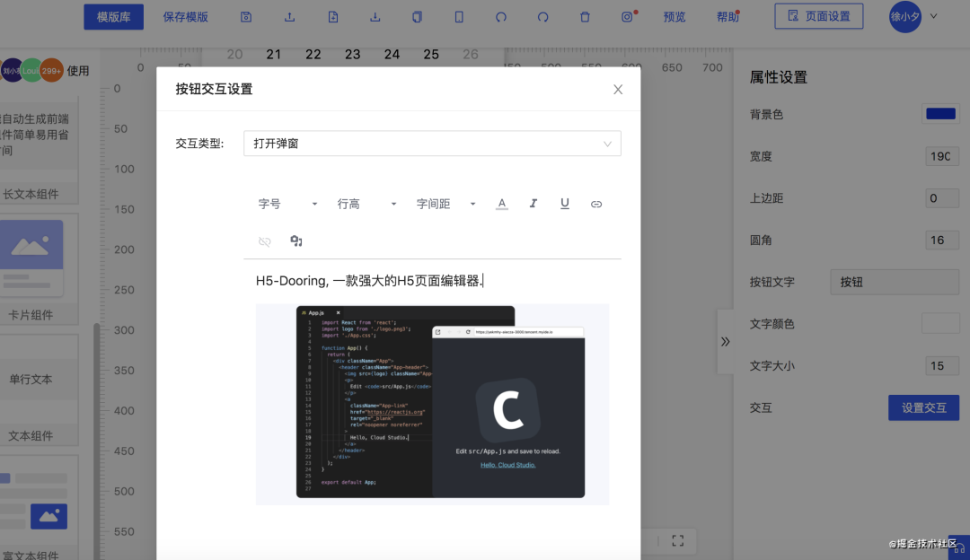Screen dimensions: 970x560
Task: Click the mobile phone preview icon
Action: click(459, 17)
